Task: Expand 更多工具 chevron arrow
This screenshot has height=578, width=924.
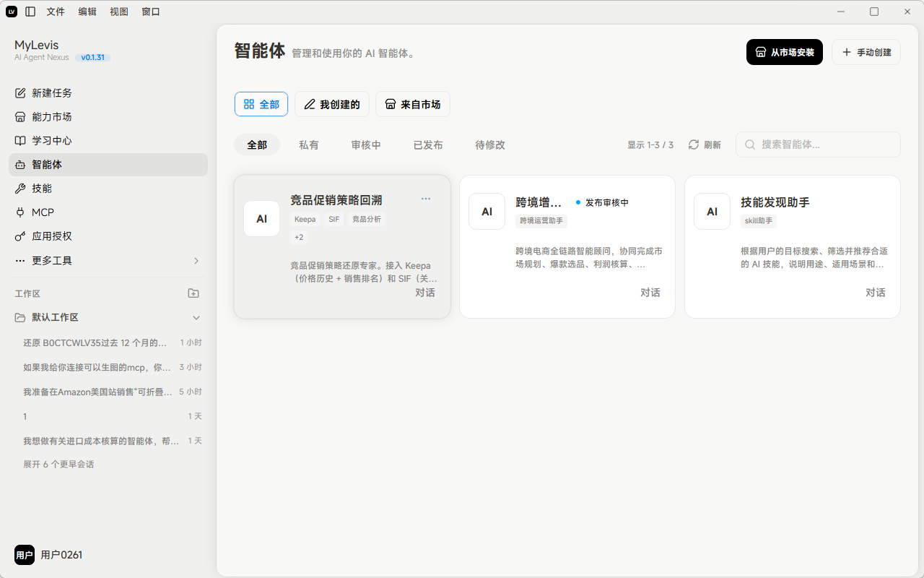Action: tap(196, 261)
